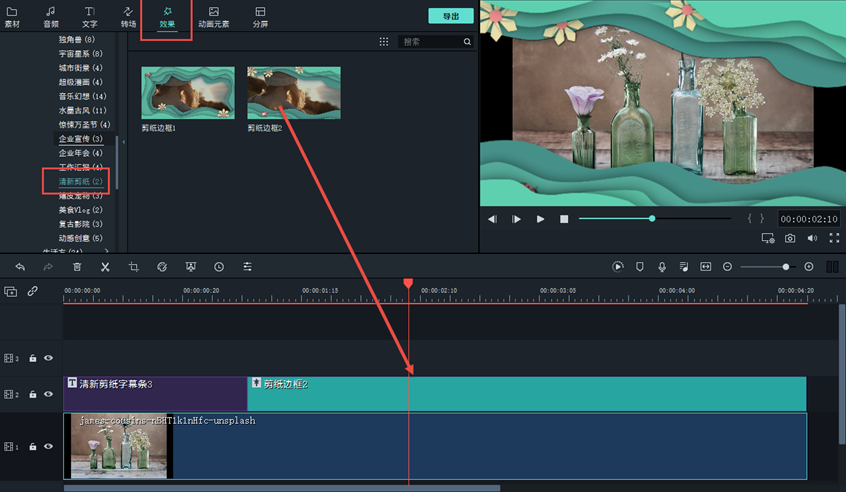Open voiceover recording microphone icon

click(x=662, y=267)
